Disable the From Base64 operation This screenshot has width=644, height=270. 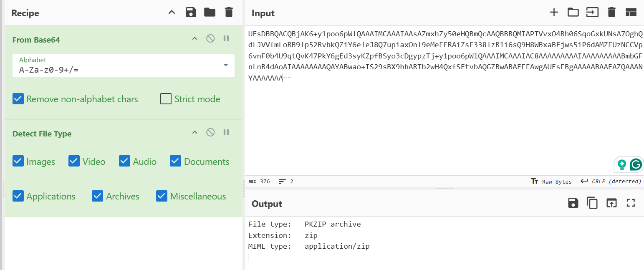pyautogui.click(x=210, y=39)
